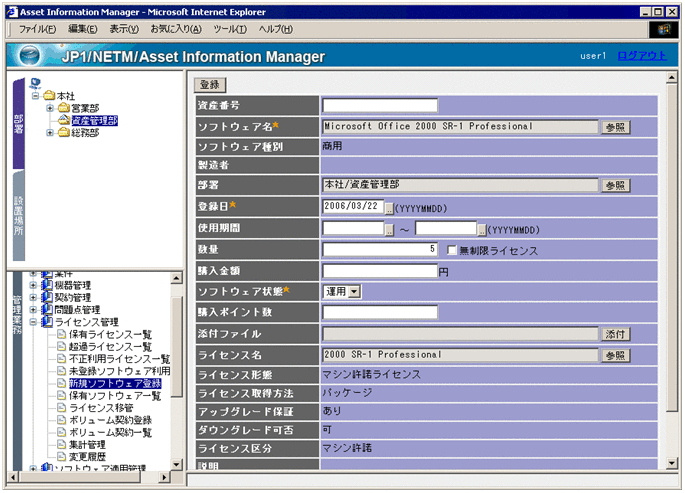The height and width of the screenshot is (493, 685).
Task: Open the お気に入り(A) menu
Action: 175,29
